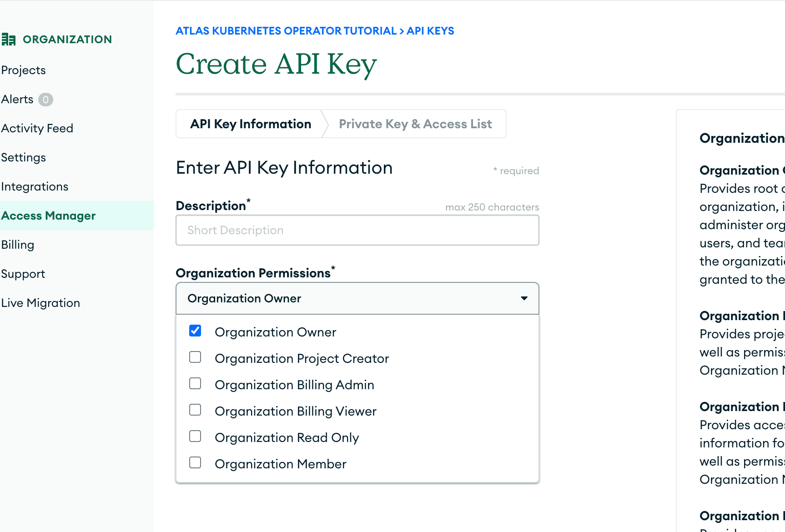
Task: Open the Activity Feed page
Action: pos(37,128)
